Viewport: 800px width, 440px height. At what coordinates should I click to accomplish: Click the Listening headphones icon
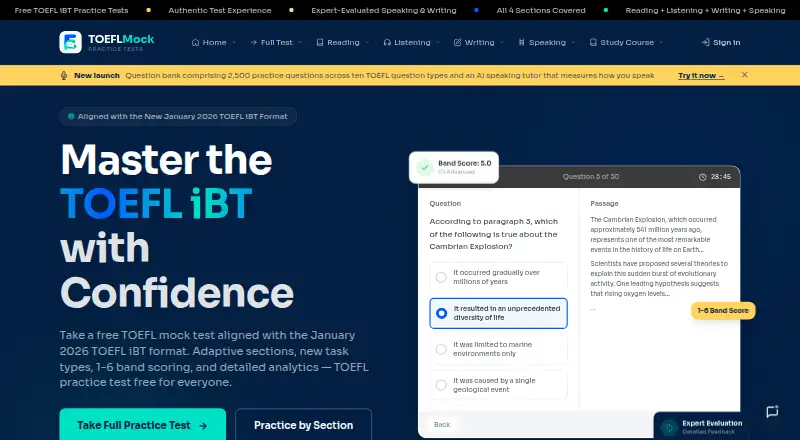click(x=387, y=42)
